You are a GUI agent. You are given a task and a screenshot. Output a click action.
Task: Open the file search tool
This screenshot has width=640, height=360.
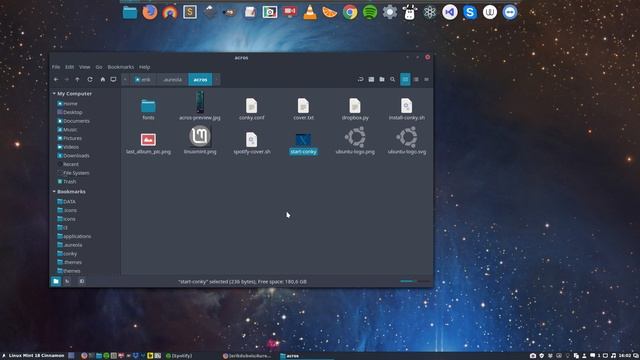pyautogui.click(x=392, y=80)
